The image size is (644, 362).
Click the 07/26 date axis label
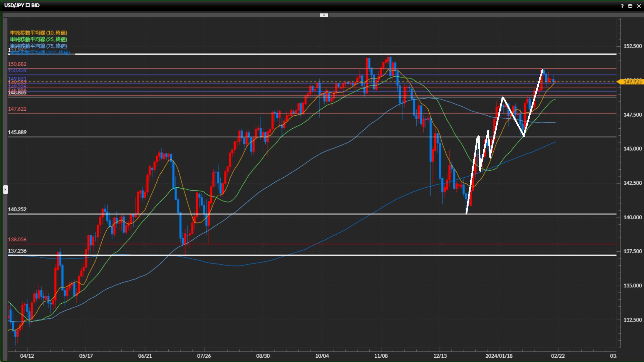pos(204,356)
